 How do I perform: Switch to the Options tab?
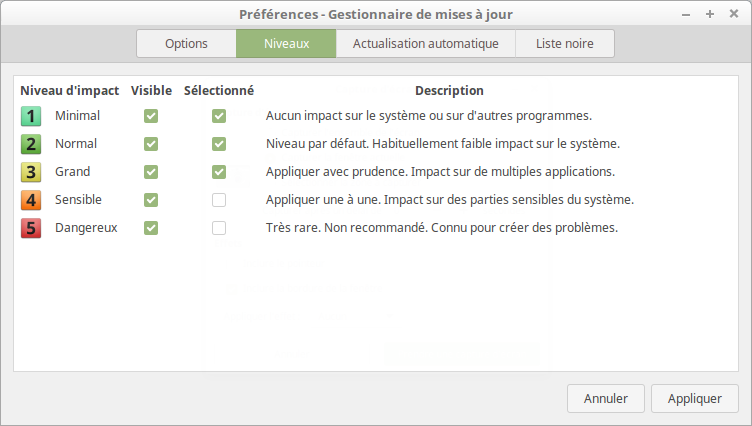pyautogui.click(x=186, y=44)
